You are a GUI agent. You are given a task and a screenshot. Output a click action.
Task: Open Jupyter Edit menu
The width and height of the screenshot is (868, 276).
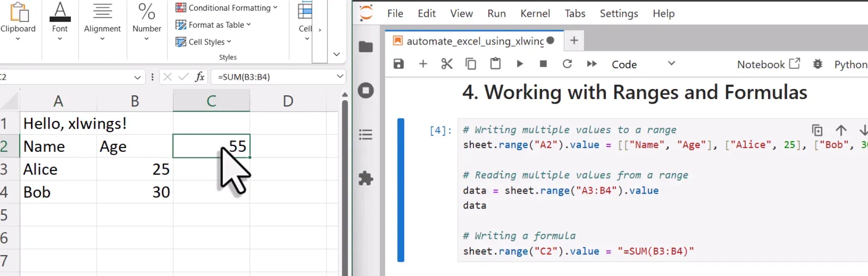426,13
